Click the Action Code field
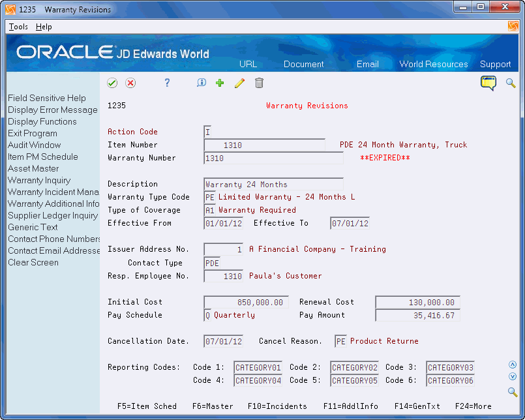The image size is (525, 420). click(x=207, y=132)
